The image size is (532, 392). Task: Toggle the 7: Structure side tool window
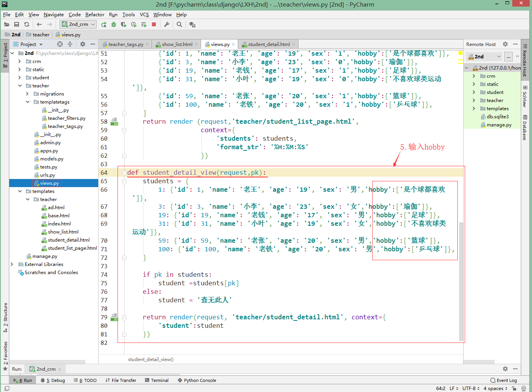[5, 318]
